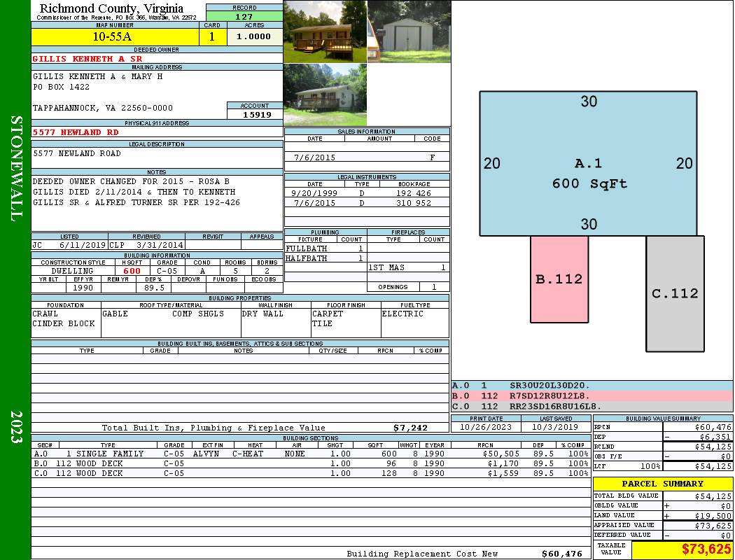Select the pink B.112 deck sketch block
Screen dimensions: 735x560
(559, 279)
